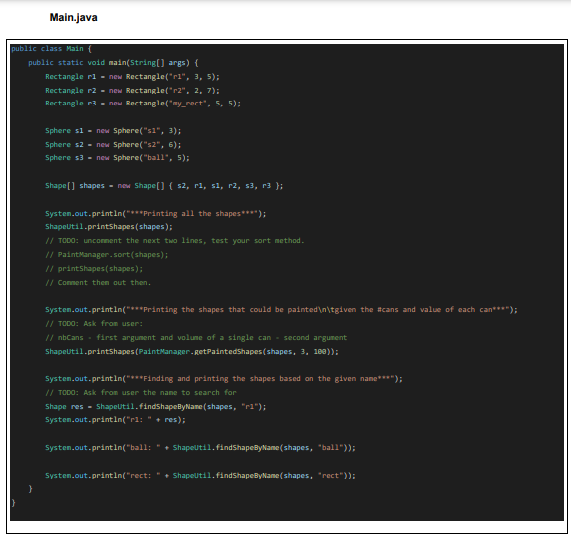Click the 'ShapeUtil.printShapes(shapes);' line

click(x=109, y=227)
